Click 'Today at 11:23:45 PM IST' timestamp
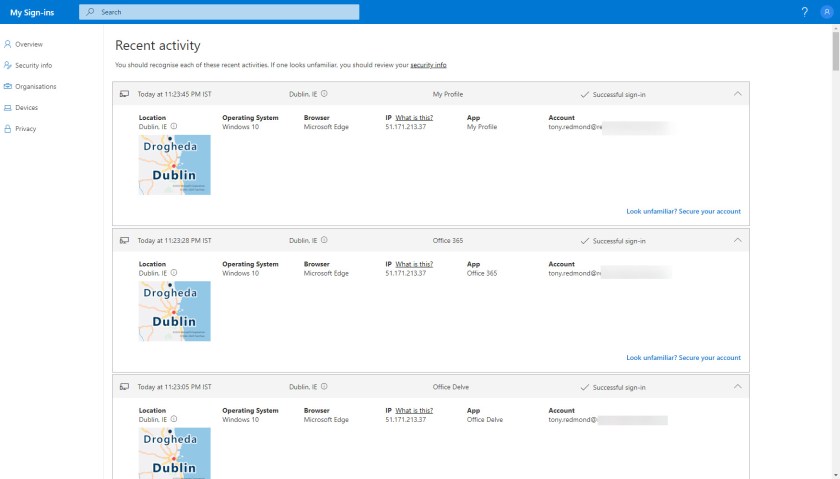 coord(175,94)
